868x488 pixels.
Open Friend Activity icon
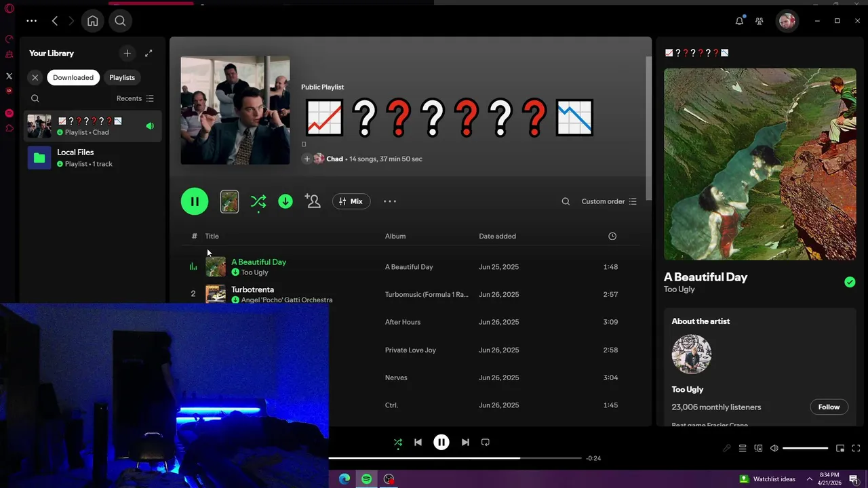coord(759,21)
